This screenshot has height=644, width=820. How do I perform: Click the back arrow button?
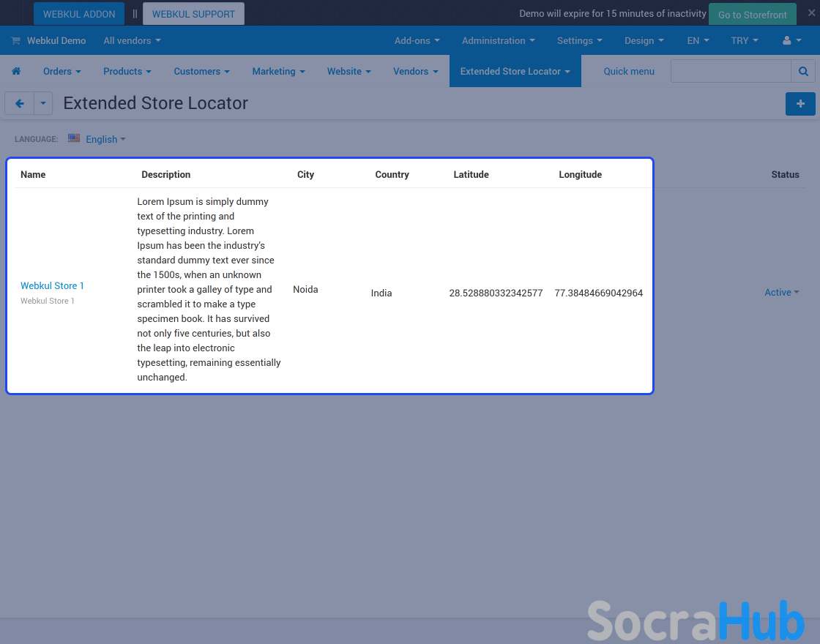click(19, 103)
